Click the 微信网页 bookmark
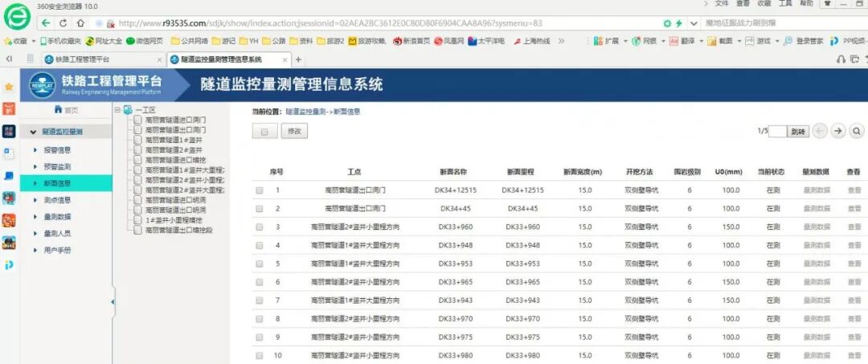The width and height of the screenshot is (868, 364). [145, 41]
